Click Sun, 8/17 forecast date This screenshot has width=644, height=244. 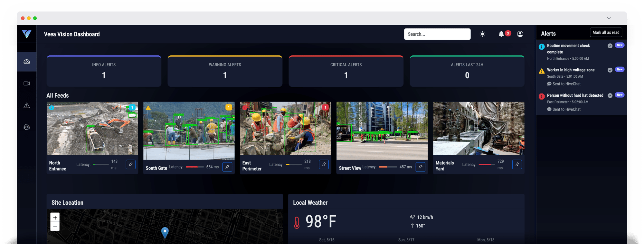click(406, 240)
